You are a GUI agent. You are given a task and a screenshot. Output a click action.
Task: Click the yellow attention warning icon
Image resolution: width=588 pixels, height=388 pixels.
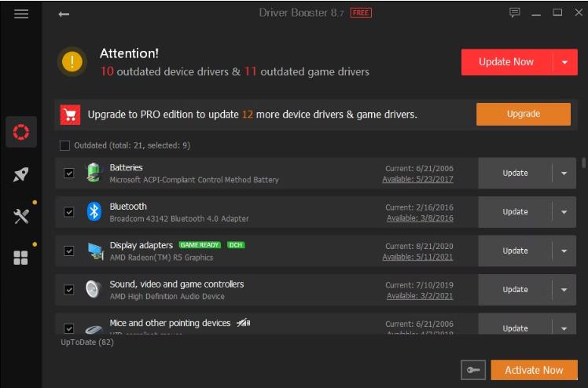[72, 61]
